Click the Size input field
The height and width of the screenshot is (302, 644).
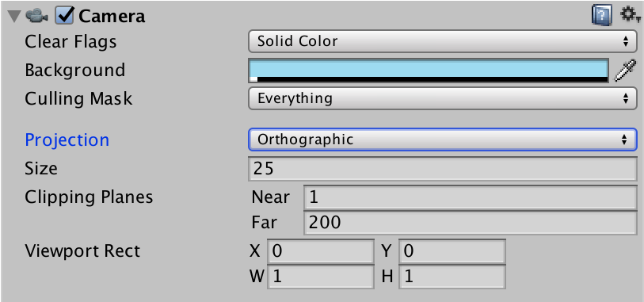tap(443, 169)
